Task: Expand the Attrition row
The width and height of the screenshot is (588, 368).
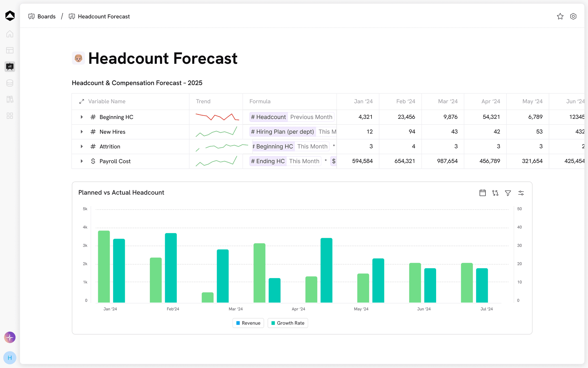Action: click(82, 146)
